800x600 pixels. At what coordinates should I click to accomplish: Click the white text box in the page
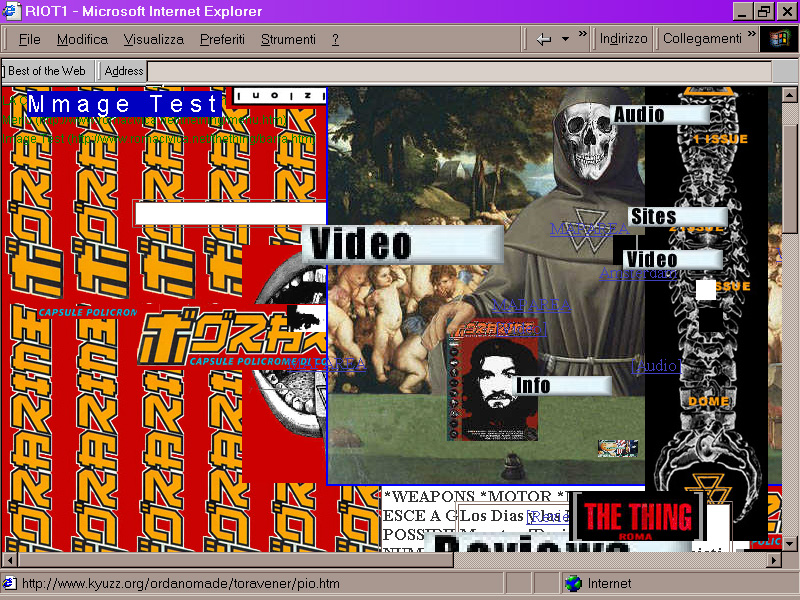pyautogui.click(x=230, y=213)
